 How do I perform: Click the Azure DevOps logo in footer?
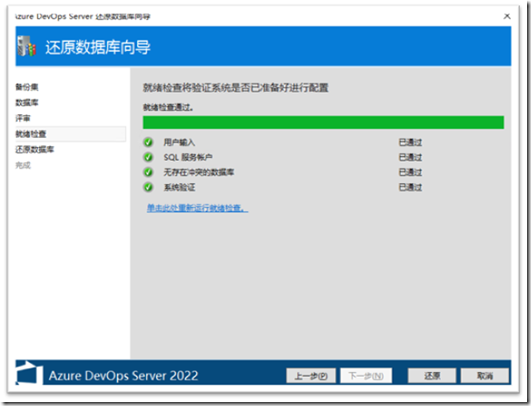pos(29,373)
